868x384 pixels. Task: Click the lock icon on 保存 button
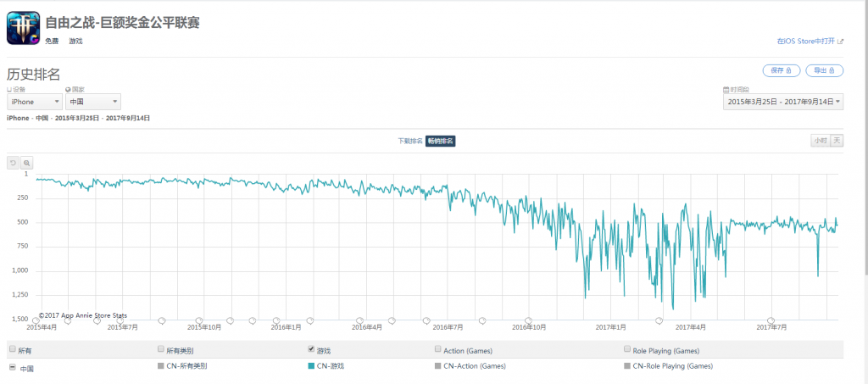click(x=789, y=71)
